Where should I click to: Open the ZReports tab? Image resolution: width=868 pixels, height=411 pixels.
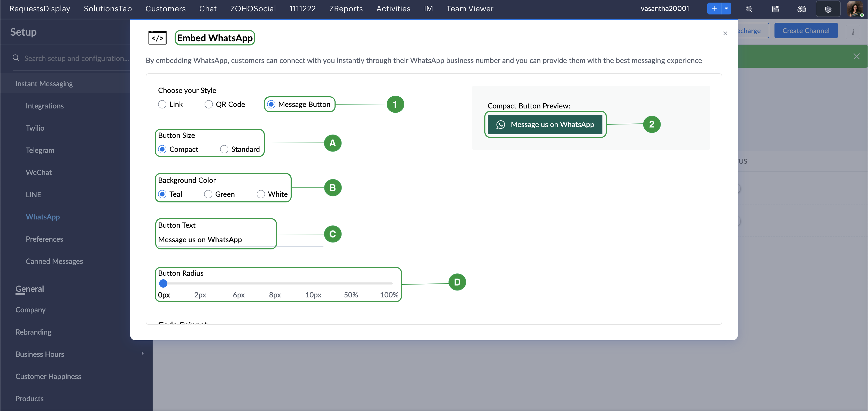click(346, 9)
